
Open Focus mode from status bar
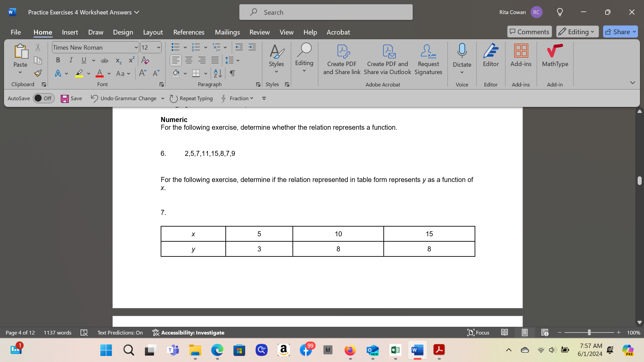click(x=478, y=333)
